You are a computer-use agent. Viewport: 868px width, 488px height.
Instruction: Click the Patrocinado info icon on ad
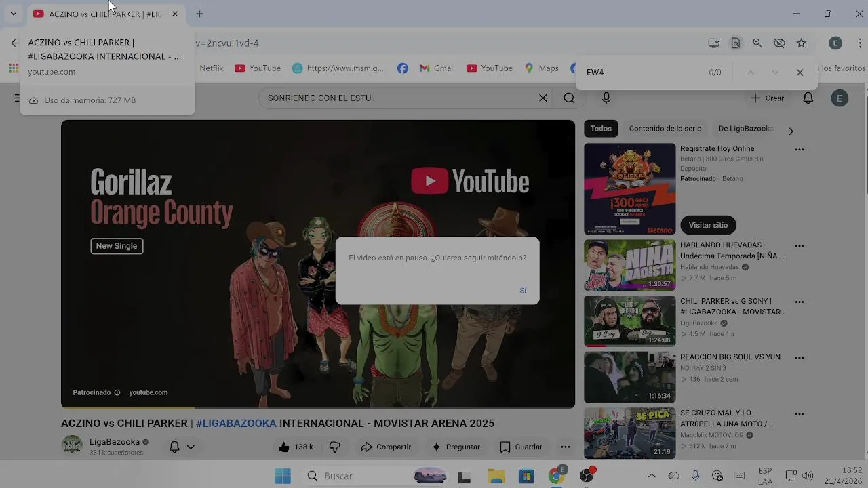117,392
